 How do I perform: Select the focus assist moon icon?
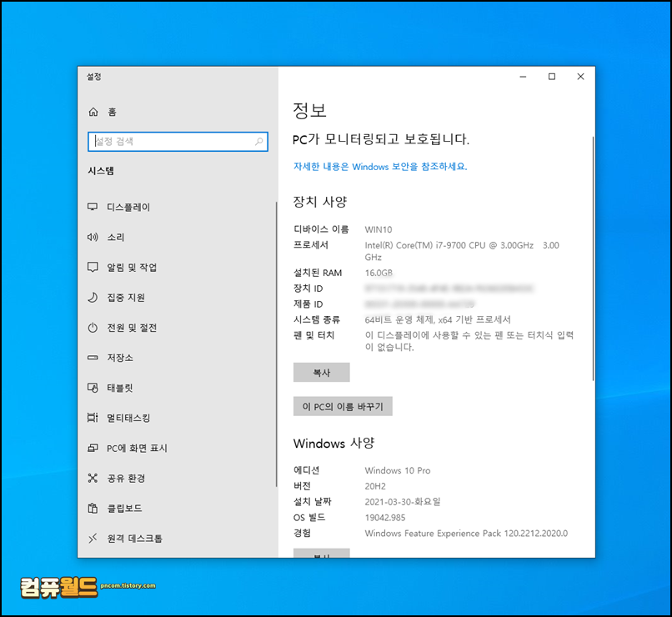click(93, 298)
